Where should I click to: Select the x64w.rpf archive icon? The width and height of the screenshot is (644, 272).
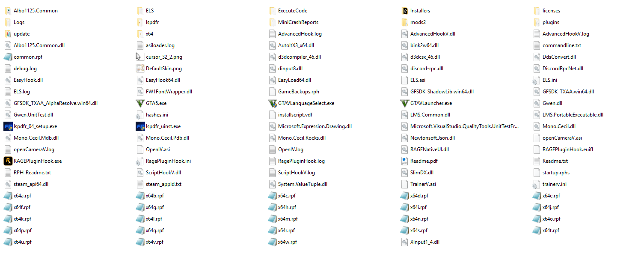pyautogui.click(x=273, y=242)
